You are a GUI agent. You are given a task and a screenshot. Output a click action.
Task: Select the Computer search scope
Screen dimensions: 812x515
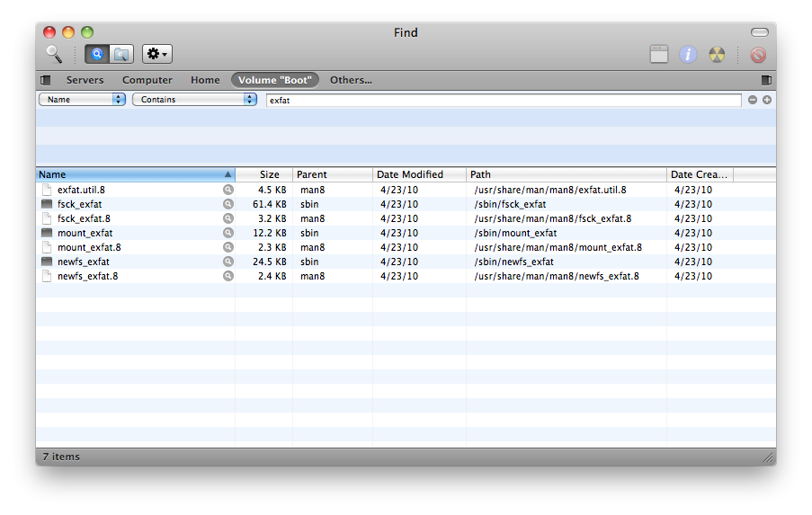147,80
